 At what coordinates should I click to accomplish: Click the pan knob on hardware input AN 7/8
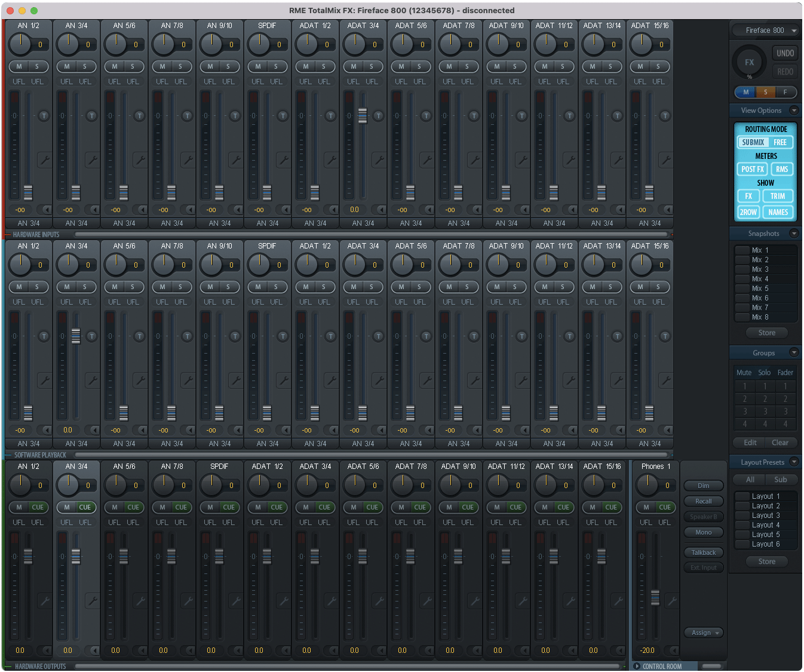(x=164, y=44)
